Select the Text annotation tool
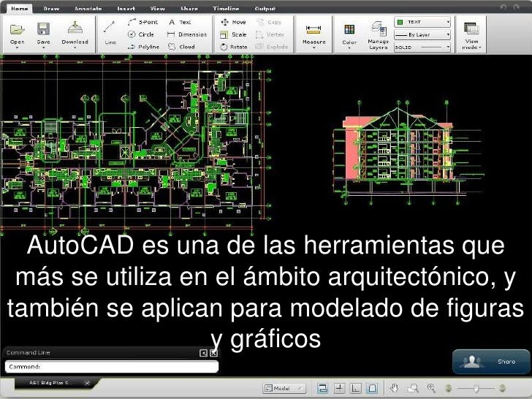This screenshot has height=399, width=532. point(180,22)
